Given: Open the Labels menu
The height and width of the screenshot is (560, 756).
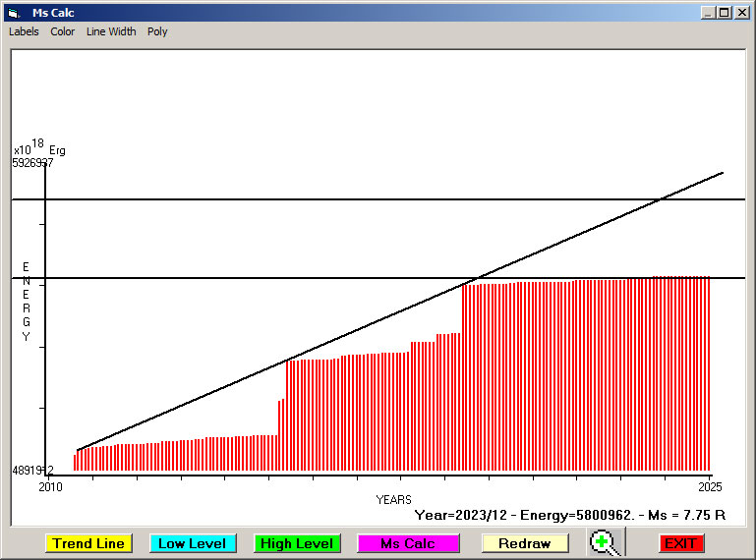Looking at the screenshot, I should pyautogui.click(x=24, y=31).
